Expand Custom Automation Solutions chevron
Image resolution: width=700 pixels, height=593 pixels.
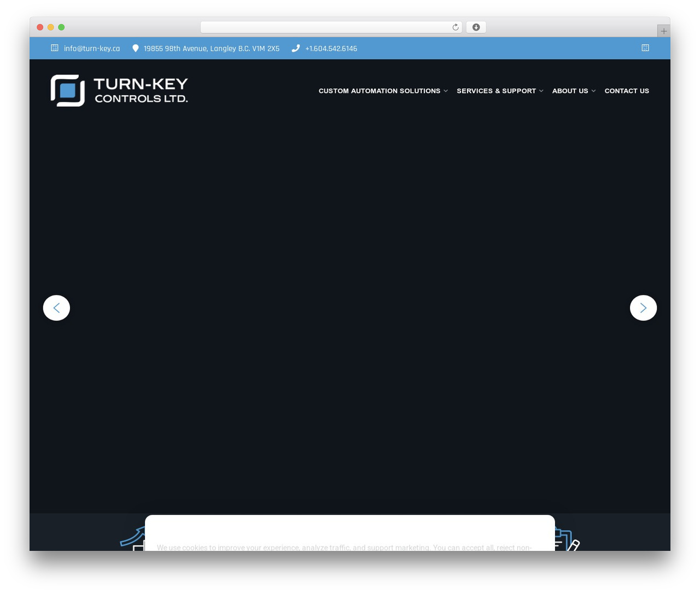[x=446, y=91]
